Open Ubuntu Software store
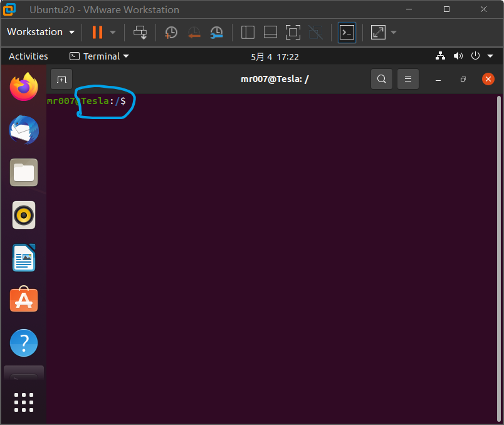The image size is (504, 425). coord(24,299)
